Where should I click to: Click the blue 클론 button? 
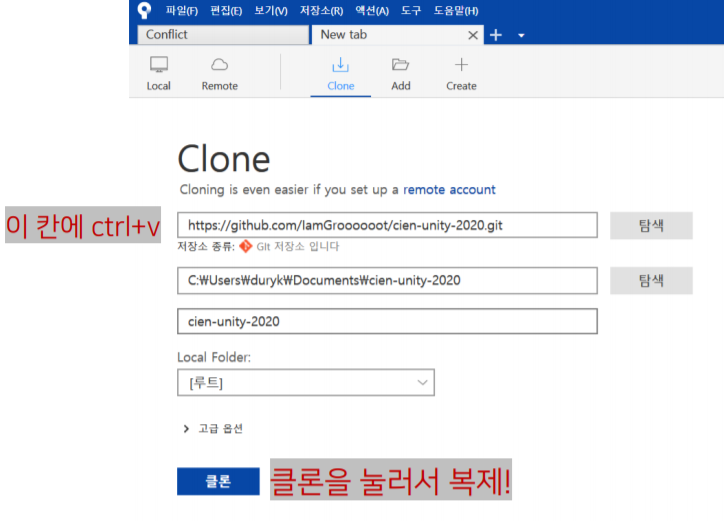tap(218, 481)
